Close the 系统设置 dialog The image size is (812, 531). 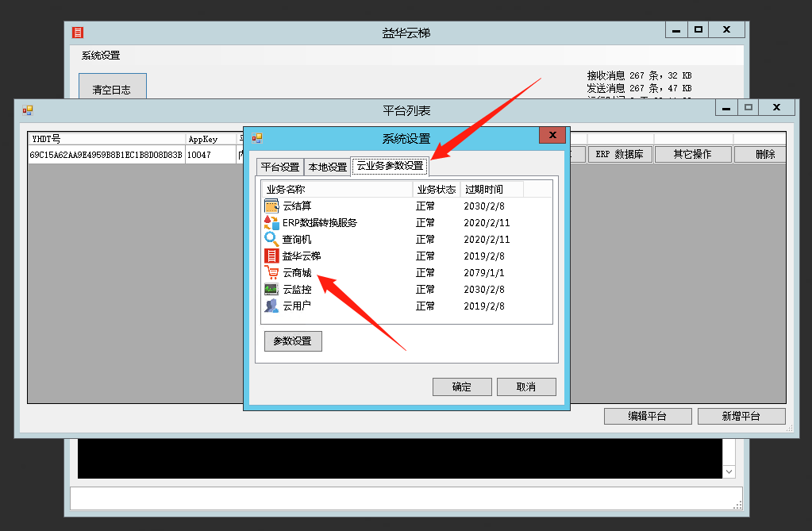coord(552,136)
